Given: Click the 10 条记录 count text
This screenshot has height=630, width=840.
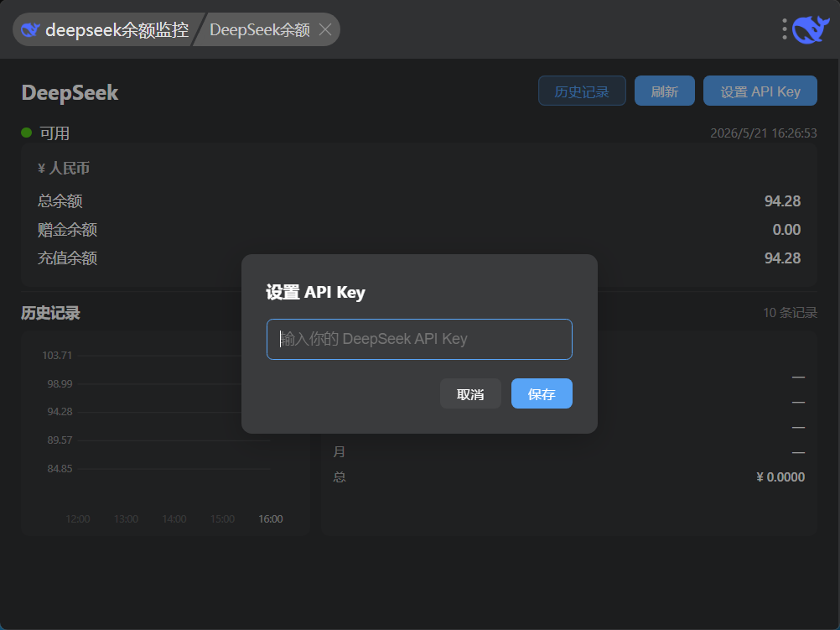Looking at the screenshot, I should pos(791,313).
